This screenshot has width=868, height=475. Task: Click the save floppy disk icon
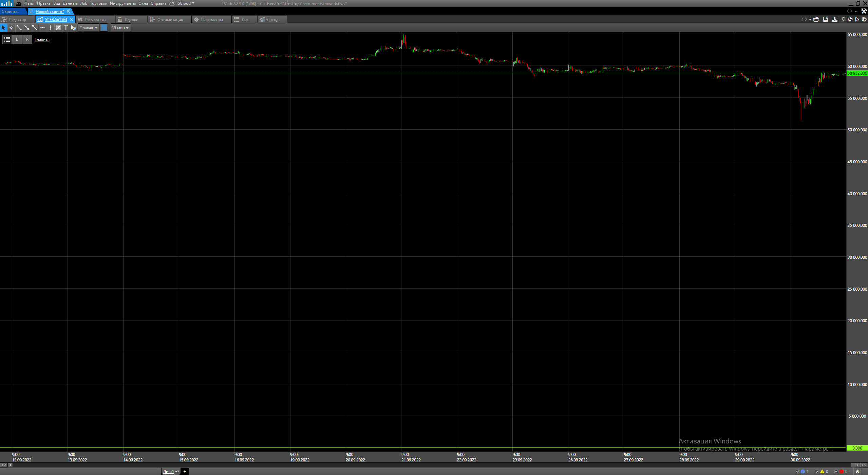(825, 19)
